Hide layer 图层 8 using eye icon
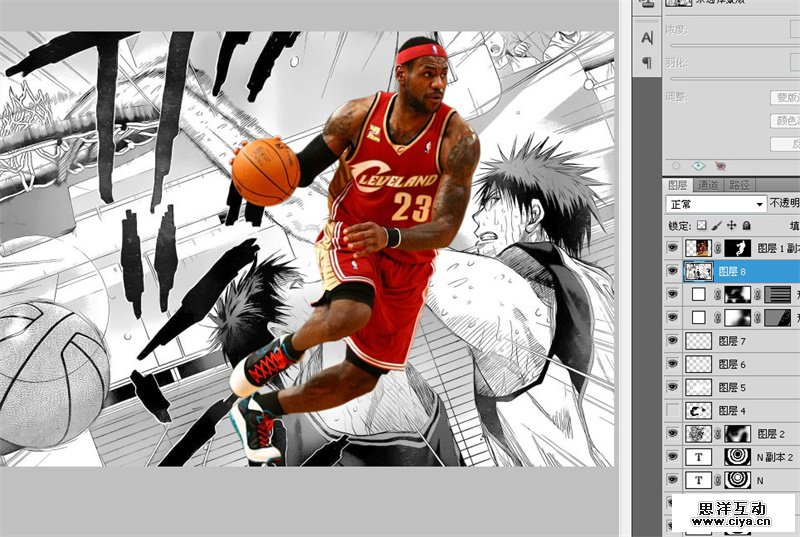 (x=672, y=271)
